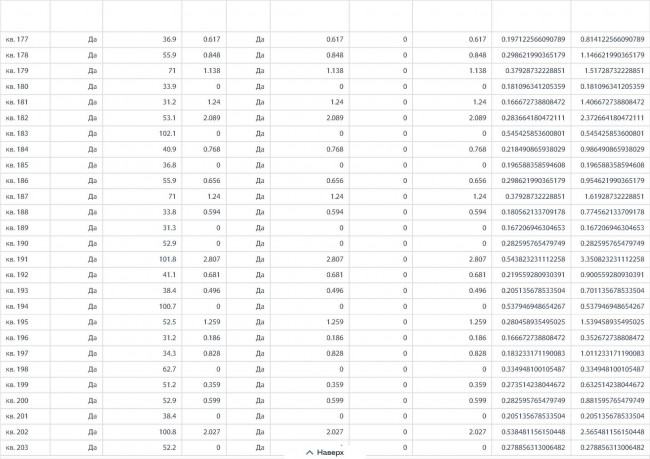Click the value 0.283664180472111 in row кв. 182

pos(533,118)
